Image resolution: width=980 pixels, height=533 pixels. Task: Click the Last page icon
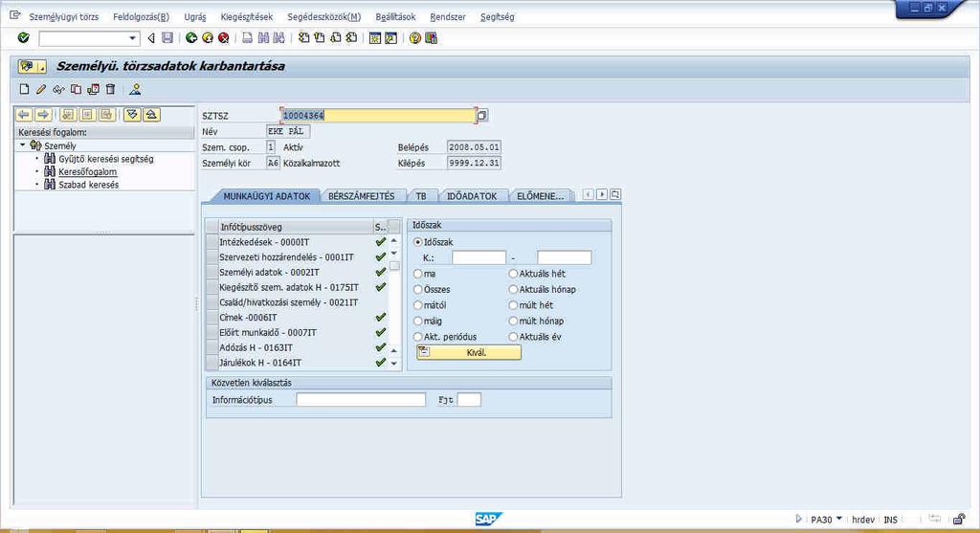point(352,38)
